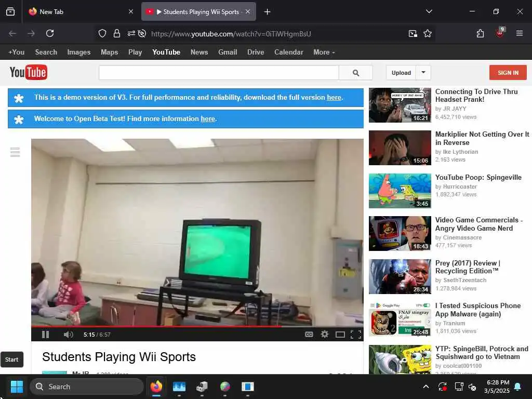Viewport: 532px width, 399px height.
Task: Click the Windows taskbar Search box
Action: point(87,387)
